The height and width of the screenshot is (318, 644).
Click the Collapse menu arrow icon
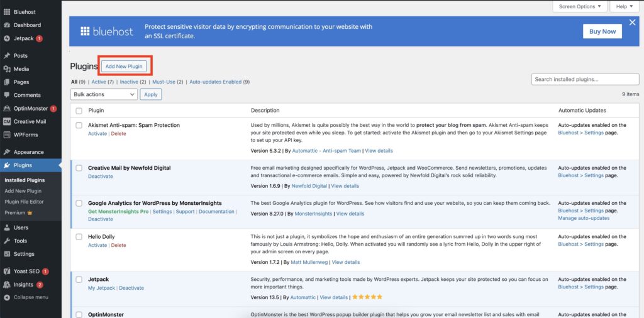coord(6,297)
